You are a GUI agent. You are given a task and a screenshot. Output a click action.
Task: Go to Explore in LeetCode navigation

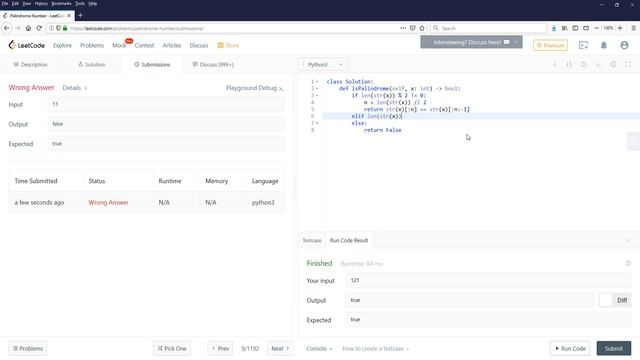click(x=62, y=45)
